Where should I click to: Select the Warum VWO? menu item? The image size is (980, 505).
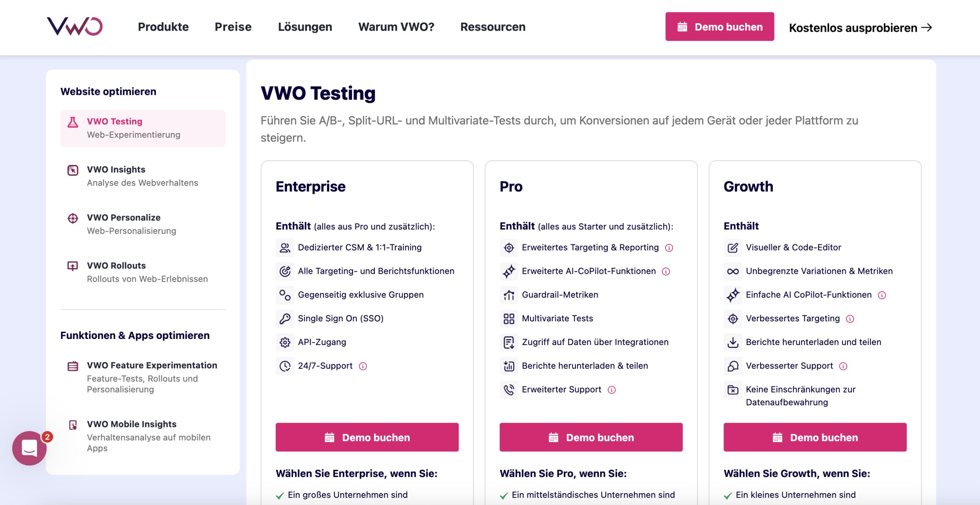coord(396,27)
